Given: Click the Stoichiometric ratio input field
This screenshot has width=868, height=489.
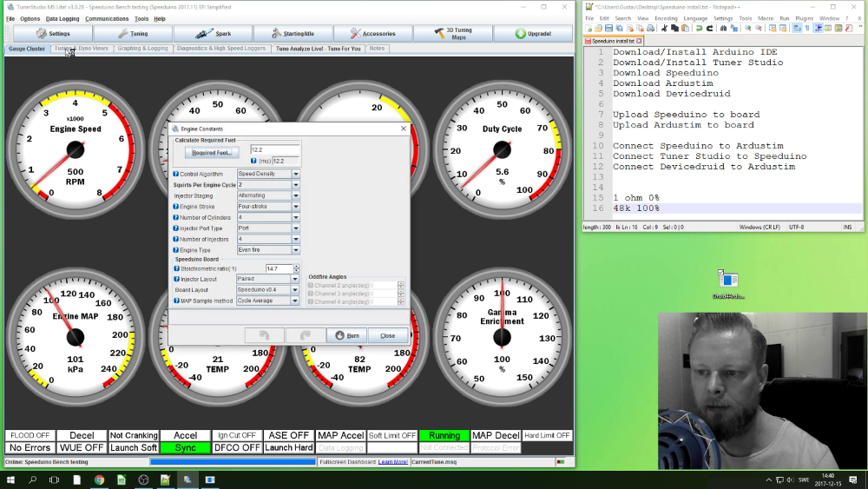Looking at the screenshot, I should [278, 268].
